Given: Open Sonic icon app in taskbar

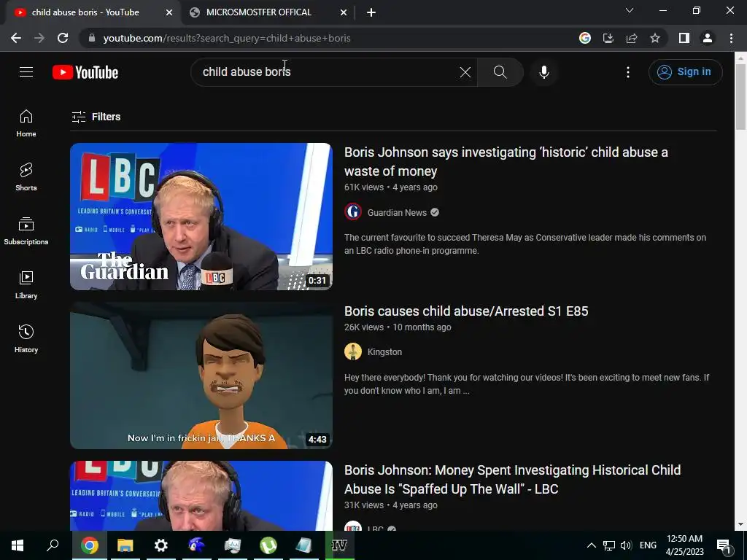Looking at the screenshot, I should [x=197, y=545].
